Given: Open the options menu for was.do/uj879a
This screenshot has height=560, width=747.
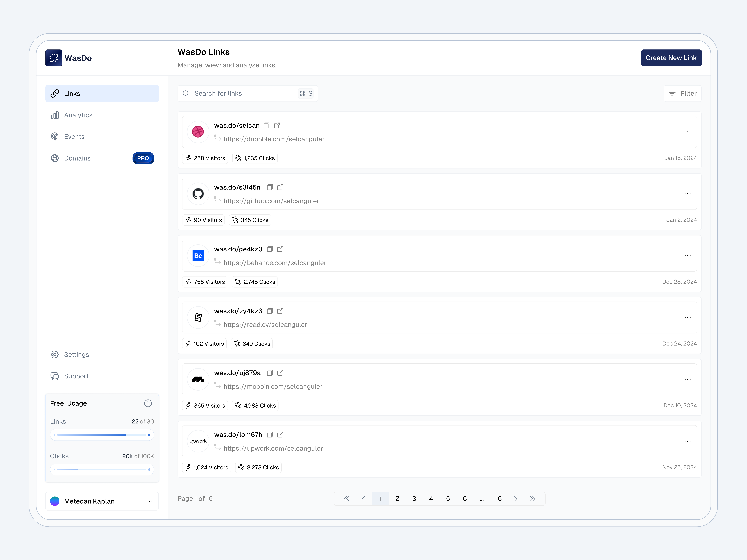Looking at the screenshot, I should 688,379.
